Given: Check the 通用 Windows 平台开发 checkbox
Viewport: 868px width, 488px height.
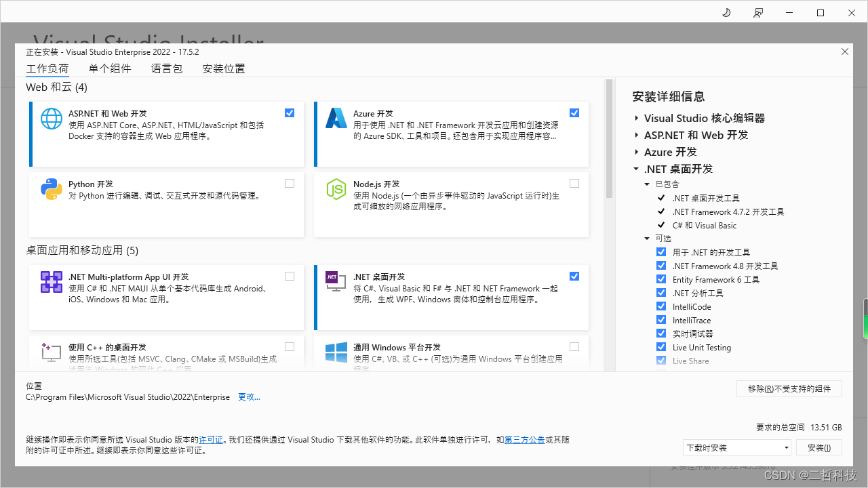Looking at the screenshot, I should 574,346.
